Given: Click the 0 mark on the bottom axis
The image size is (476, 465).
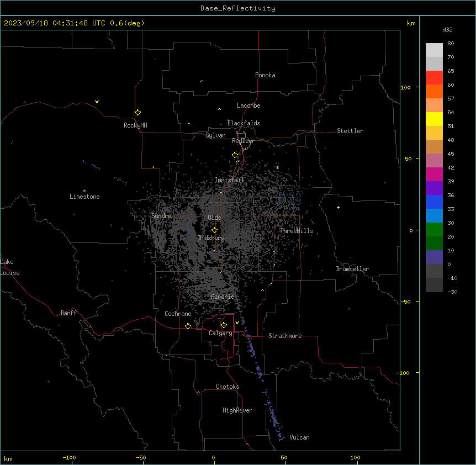Looking at the screenshot, I should tap(213, 457).
